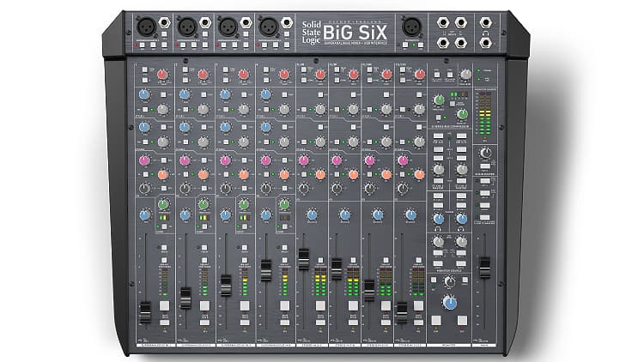The width and height of the screenshot is (644, 362).
Task: Click the upper headphone jack at far top right
Action: coord(485,22)
